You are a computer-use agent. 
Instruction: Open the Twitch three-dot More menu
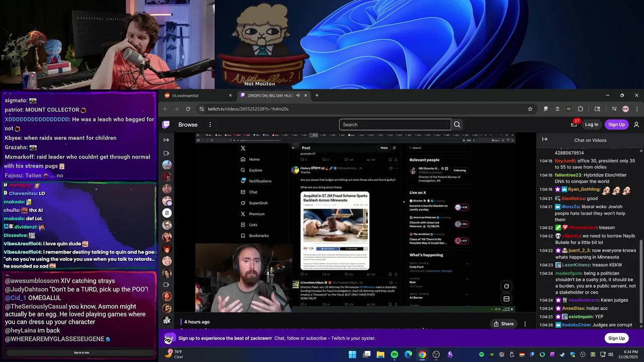coord(210,125)
